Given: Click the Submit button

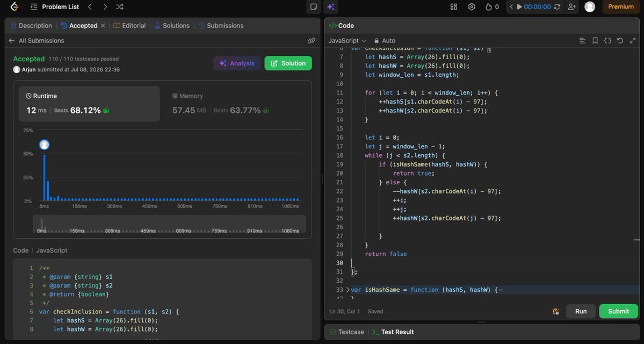Looking at the screenshot, I should tap(619, 312).
